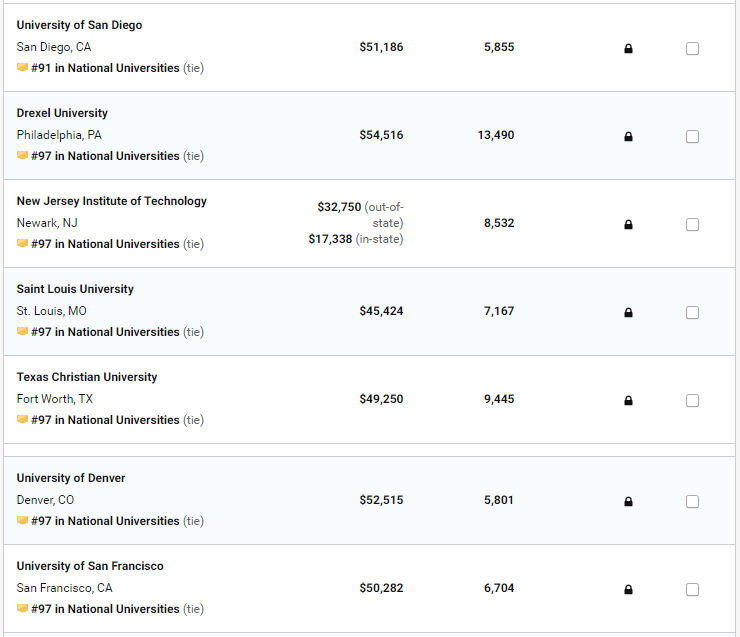Viewport: 740px width, 637px height.
Task: Open University of Denver's #97 National Universities ranking
Action: [105, 521]
